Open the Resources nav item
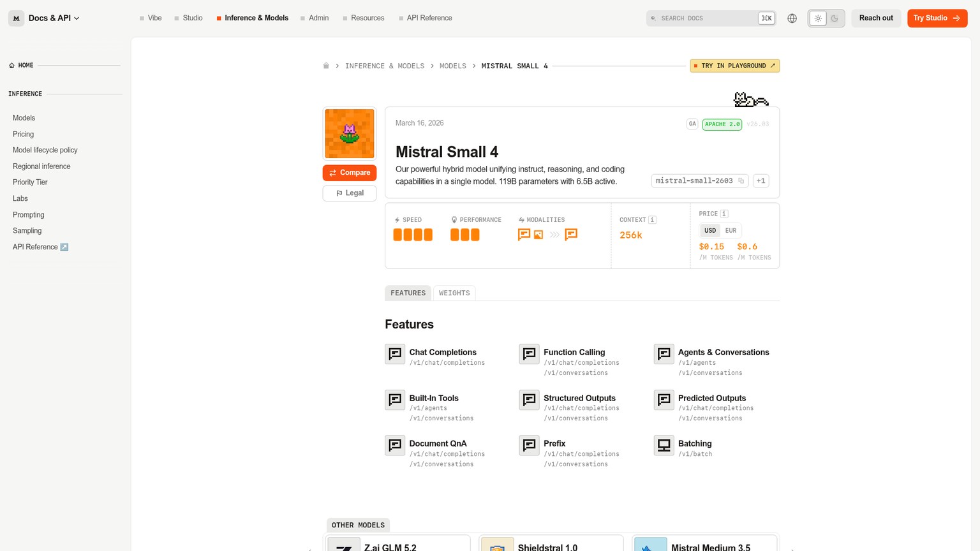The height and width of the screenshot is (551, 980). point(363,18)
